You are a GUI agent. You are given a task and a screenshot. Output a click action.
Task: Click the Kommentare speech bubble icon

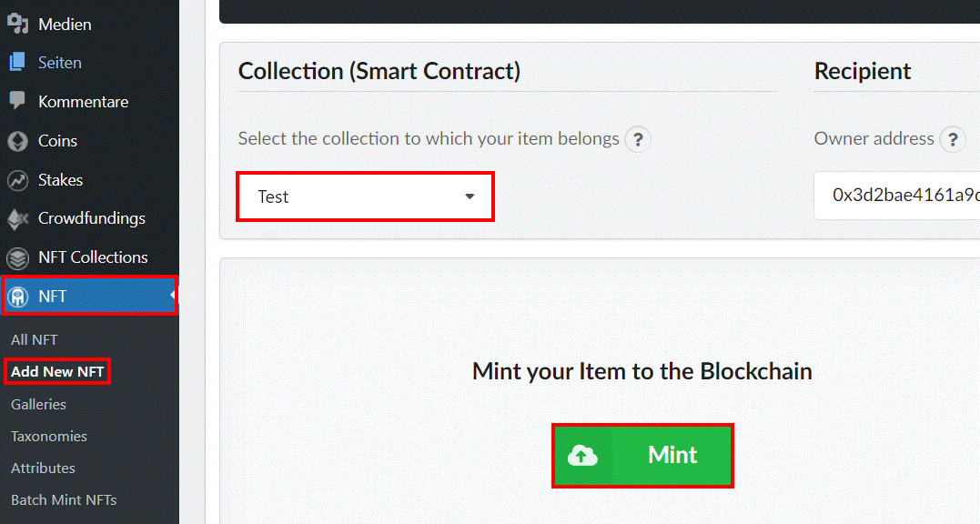[x=17, y=101]
